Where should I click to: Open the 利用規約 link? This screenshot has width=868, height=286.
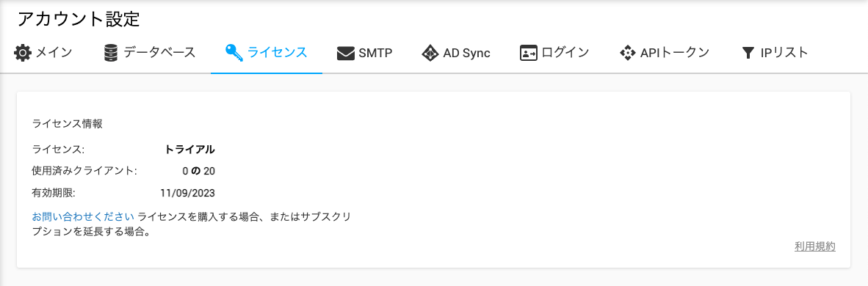tap(815, 246)
